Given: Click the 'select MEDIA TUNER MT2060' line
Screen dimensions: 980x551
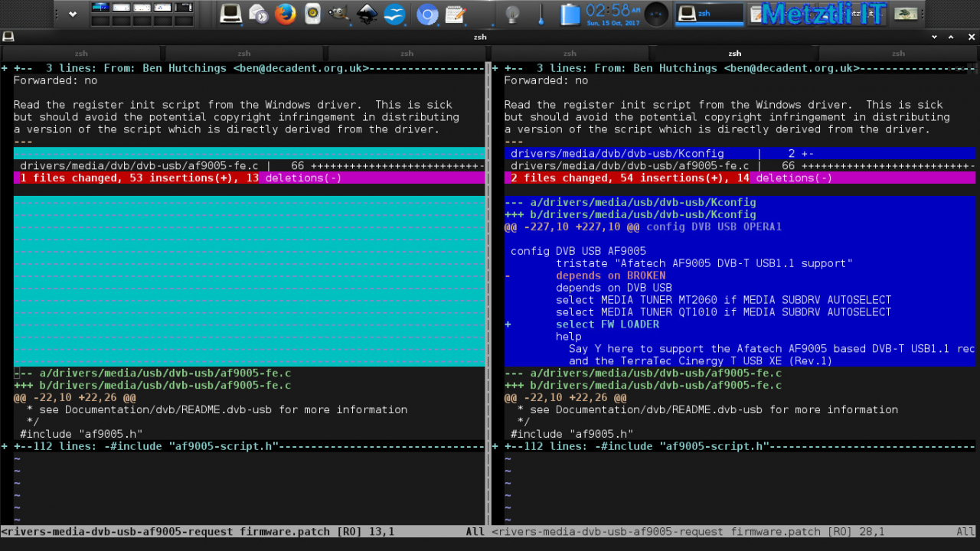Looking at the screenshot, I should (724, 300).
